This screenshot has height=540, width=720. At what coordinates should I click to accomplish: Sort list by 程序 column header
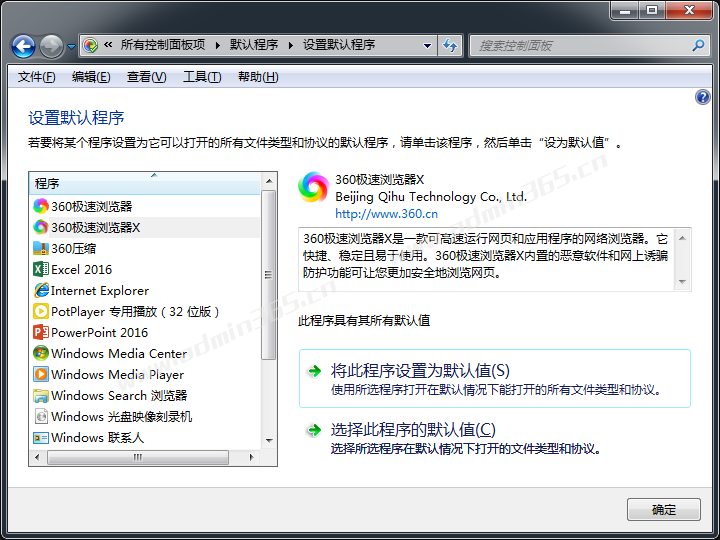point(145,183)
